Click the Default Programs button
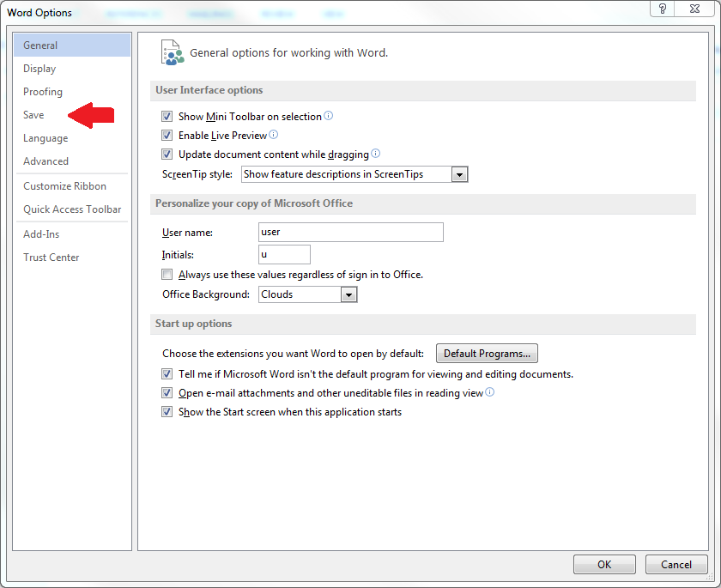Screen dimensions: 721x588 (487, 354)
